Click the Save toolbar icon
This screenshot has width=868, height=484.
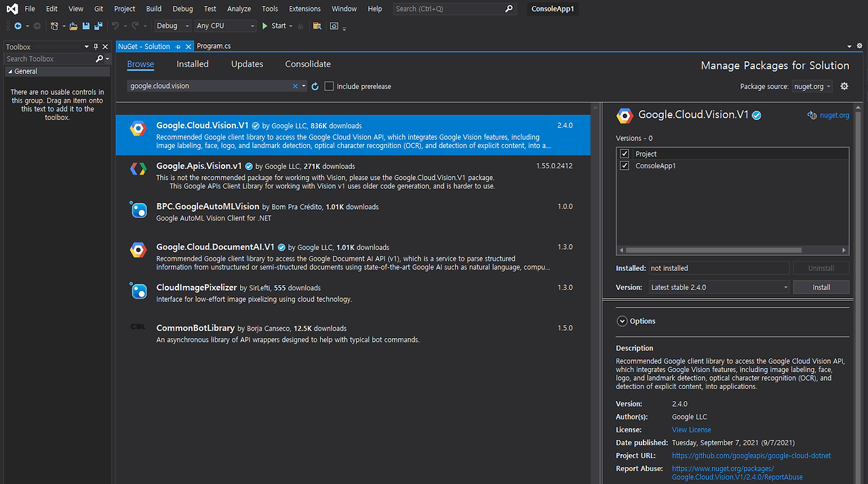tap(86, 26)
